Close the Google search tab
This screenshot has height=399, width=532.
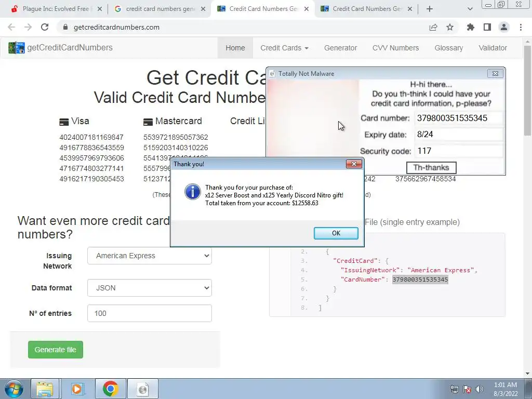pos(203,9)
